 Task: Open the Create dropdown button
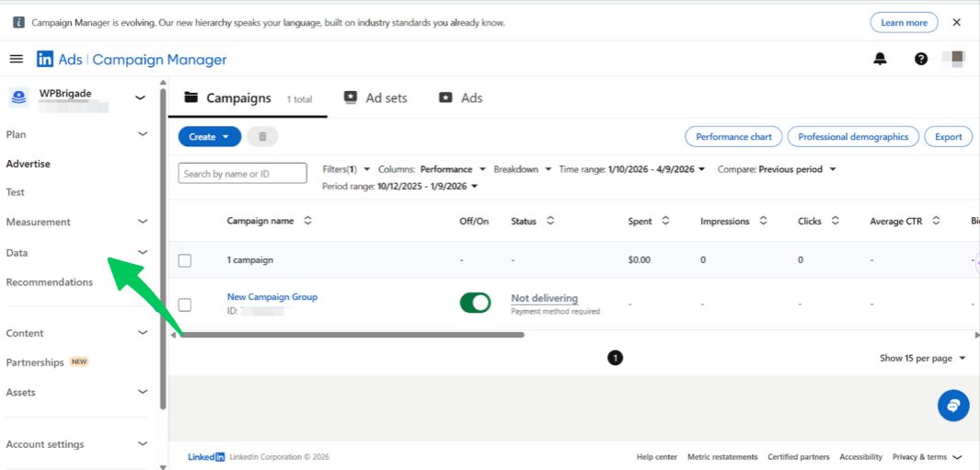(x=210, y=136)
